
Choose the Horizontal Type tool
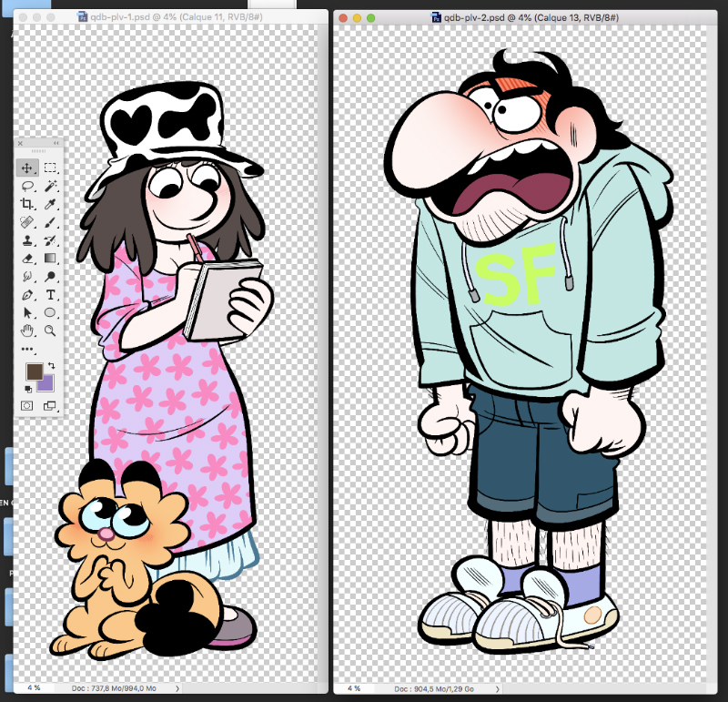[51, 295]
